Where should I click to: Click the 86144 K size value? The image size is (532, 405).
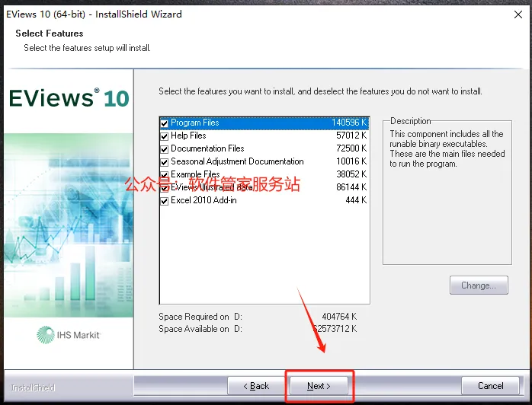[351, 187]
